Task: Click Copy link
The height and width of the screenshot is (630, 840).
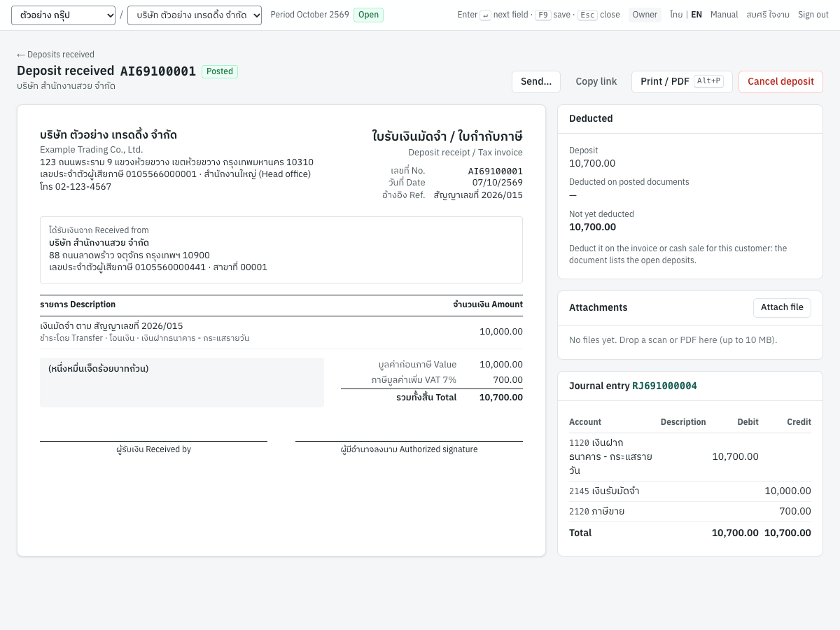Action: (596, 82)
